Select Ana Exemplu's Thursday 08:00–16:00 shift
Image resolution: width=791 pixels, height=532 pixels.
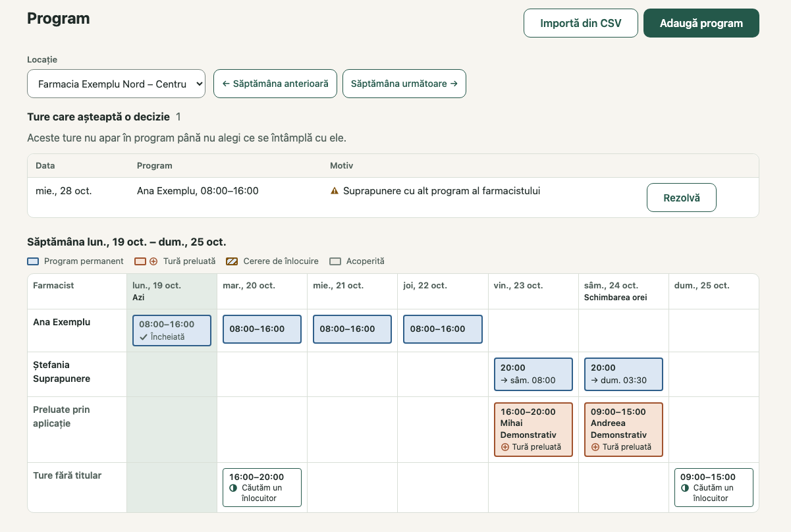coord(443,329)
